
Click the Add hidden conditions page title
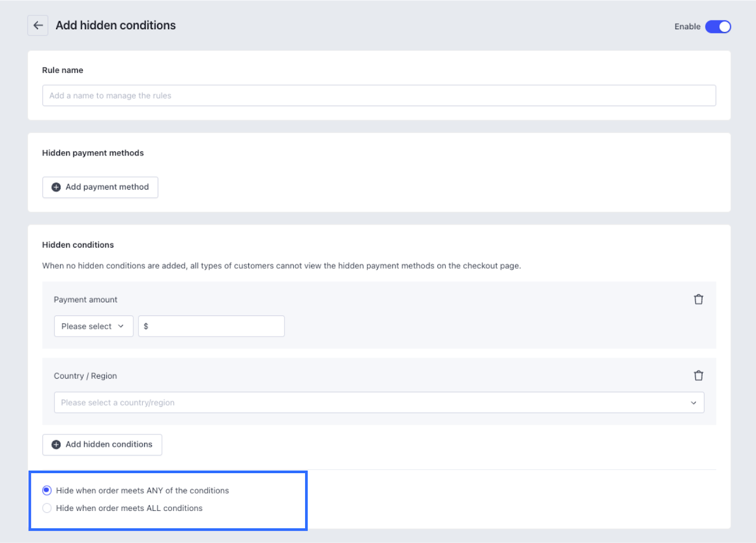pos(116,26)
